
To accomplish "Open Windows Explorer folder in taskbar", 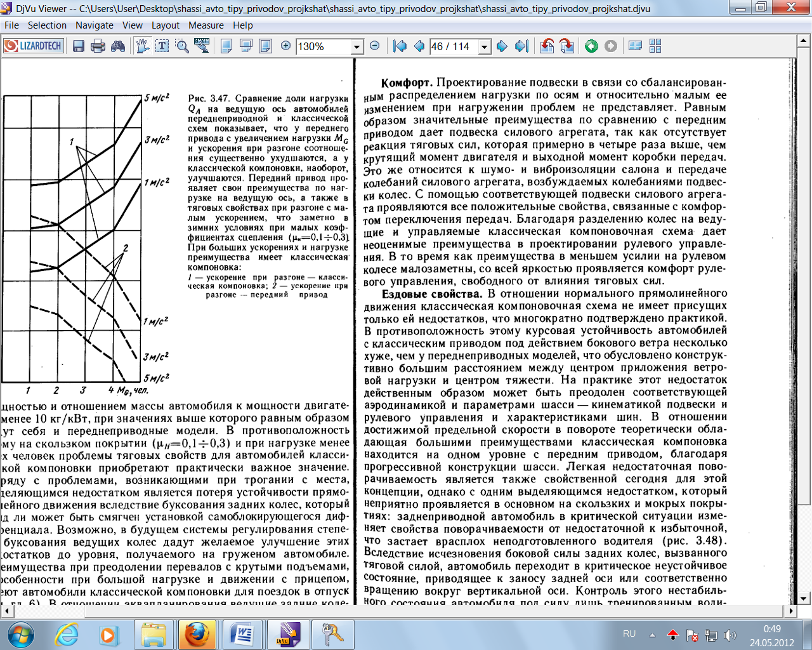I will point(153,634).
